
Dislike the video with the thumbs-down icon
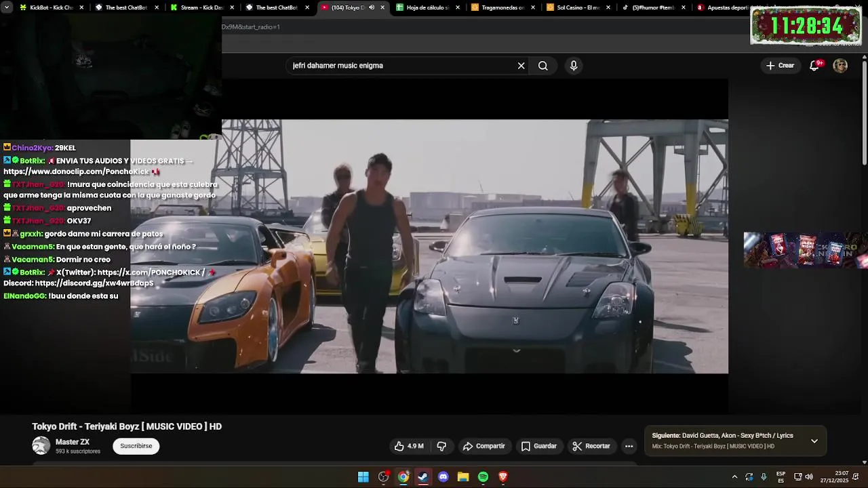click(442, 446)
